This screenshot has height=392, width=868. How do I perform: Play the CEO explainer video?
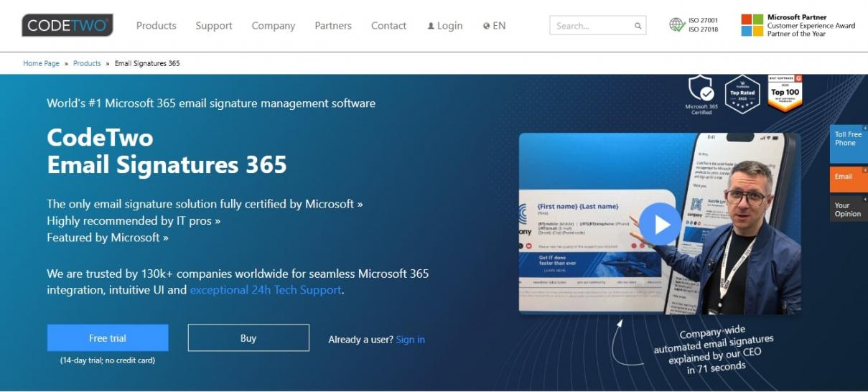(x=659, y=224)
